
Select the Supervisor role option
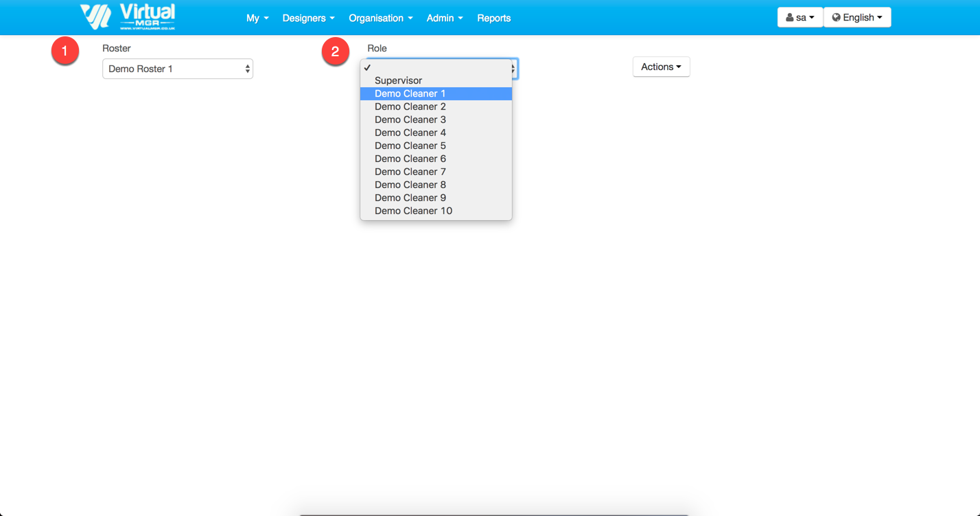point(399,80)
